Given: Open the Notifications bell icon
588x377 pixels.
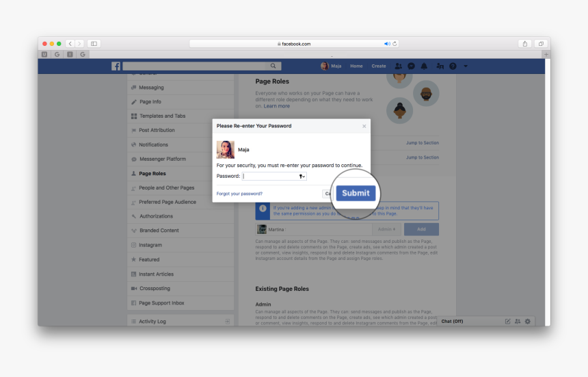Looking at the screenshot, I should 424,66.
